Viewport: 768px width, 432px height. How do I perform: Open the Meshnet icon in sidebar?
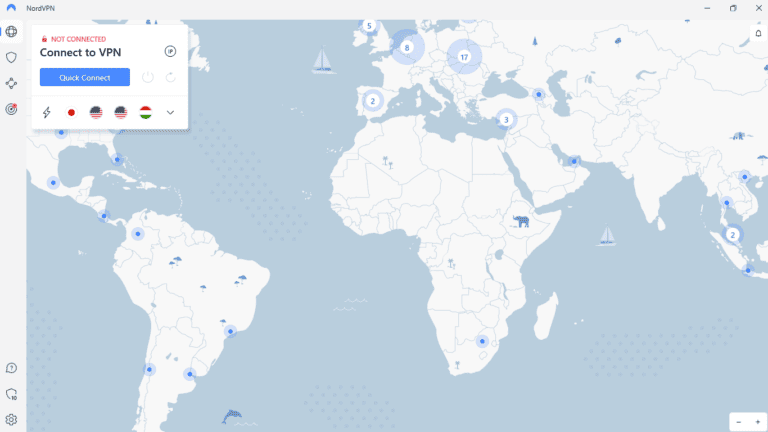pyautogui.click(x=11, y=83)
